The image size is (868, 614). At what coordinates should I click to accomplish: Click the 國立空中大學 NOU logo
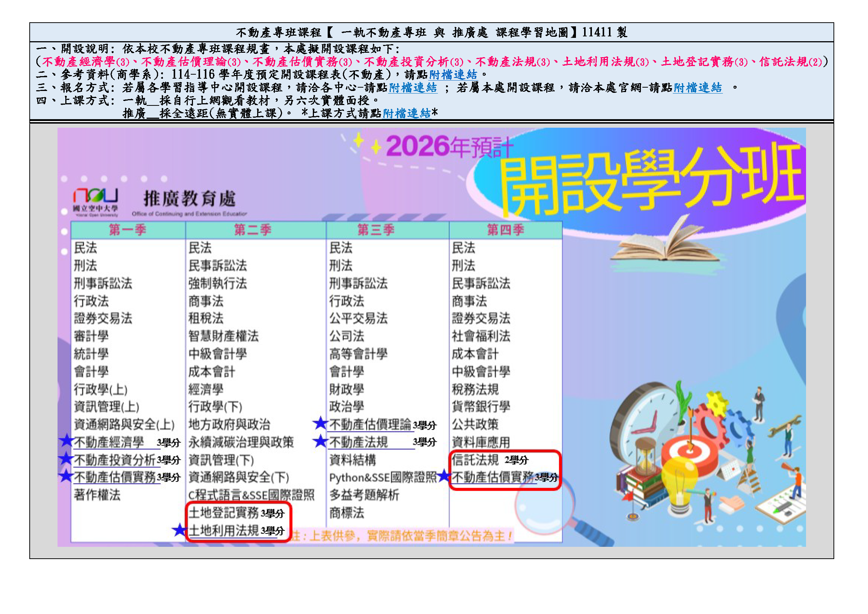click(96, 202)
